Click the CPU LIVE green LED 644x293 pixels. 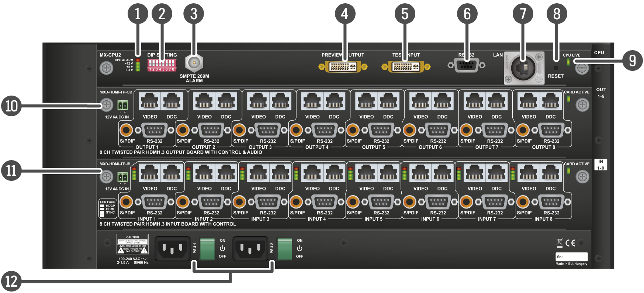click(568, 62)
